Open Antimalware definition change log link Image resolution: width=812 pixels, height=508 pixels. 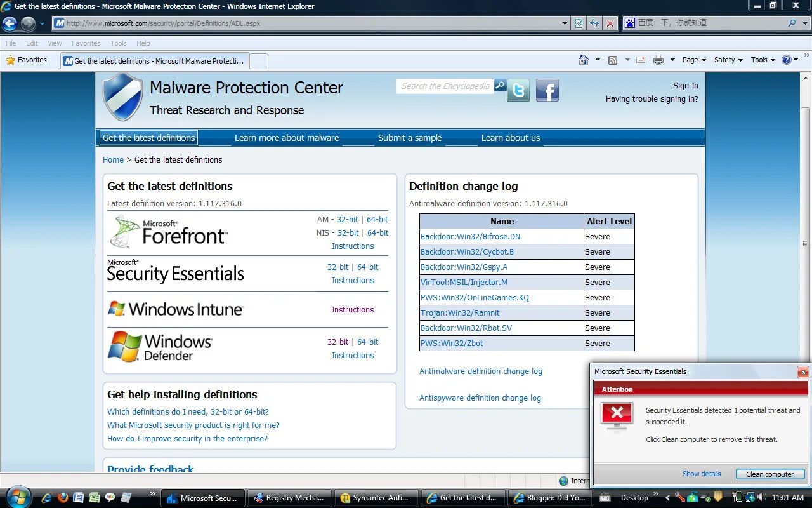pos(481,371)
